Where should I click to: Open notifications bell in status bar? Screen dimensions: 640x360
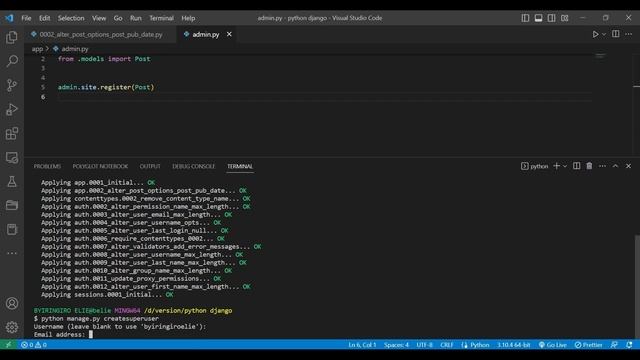click(x=629, y=345)
